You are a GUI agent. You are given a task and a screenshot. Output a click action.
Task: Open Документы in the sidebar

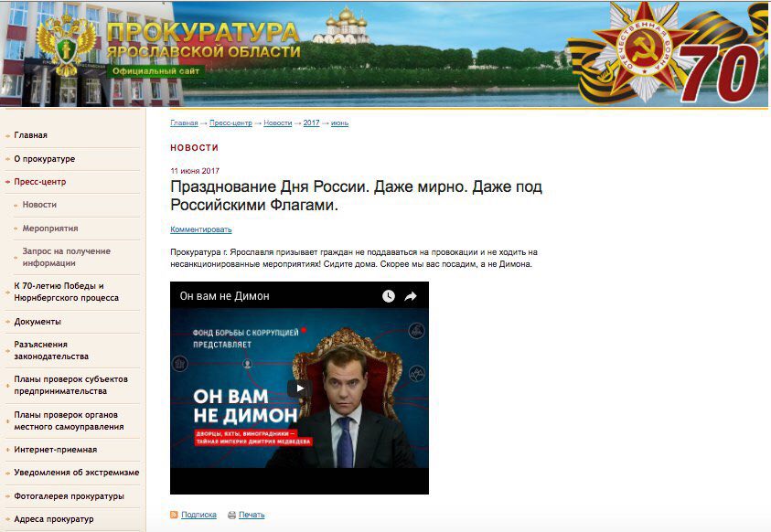coord(37,322)
